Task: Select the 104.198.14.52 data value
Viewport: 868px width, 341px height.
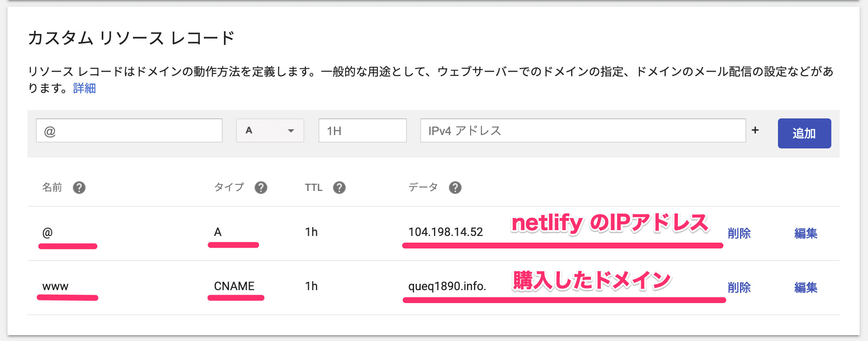Action: point(445,232)
